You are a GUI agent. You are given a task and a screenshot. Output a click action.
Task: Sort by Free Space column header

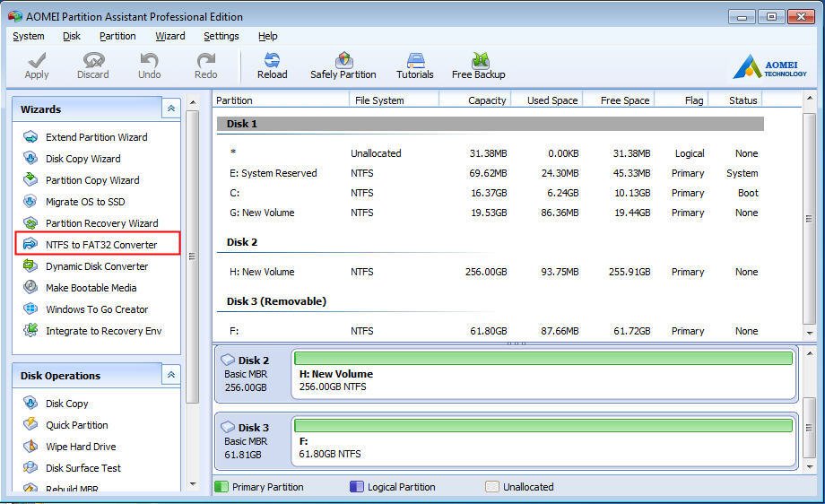[618, 100]
